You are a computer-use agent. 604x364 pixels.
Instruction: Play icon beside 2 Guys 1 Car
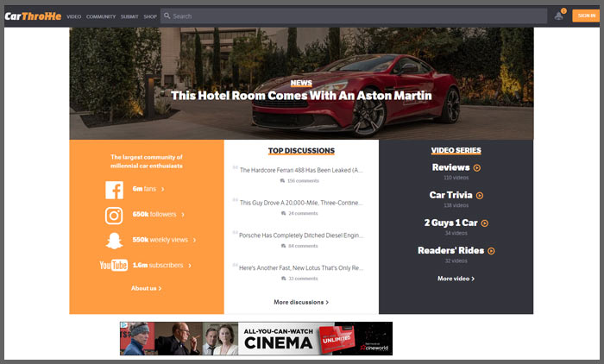(x=485, y=223)
